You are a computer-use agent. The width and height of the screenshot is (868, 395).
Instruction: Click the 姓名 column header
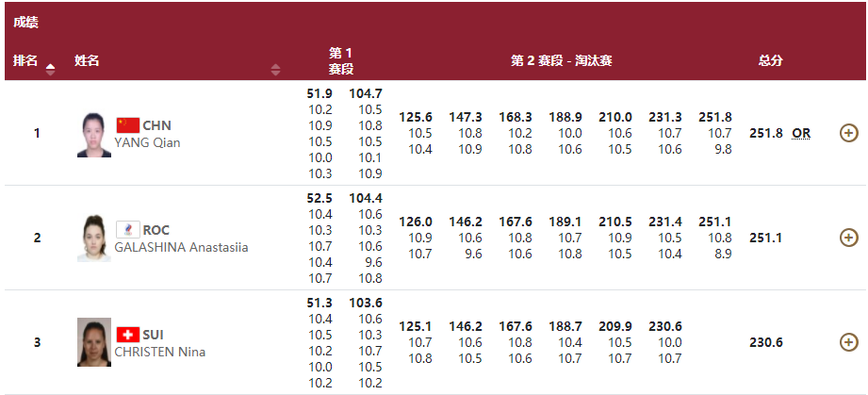[x=87, y=60]
